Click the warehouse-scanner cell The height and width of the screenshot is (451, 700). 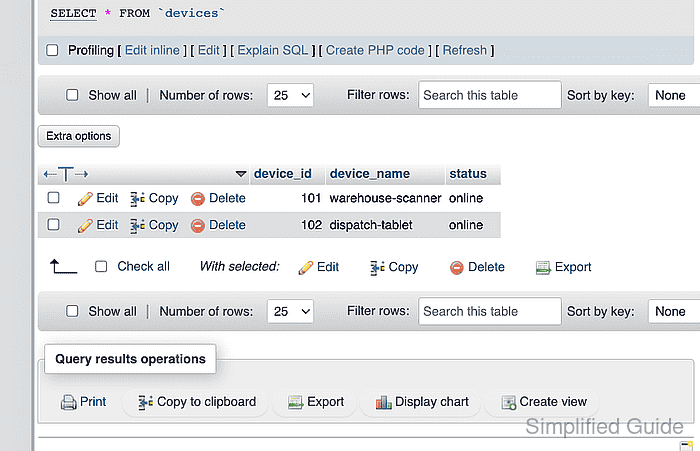click(385, 198)
